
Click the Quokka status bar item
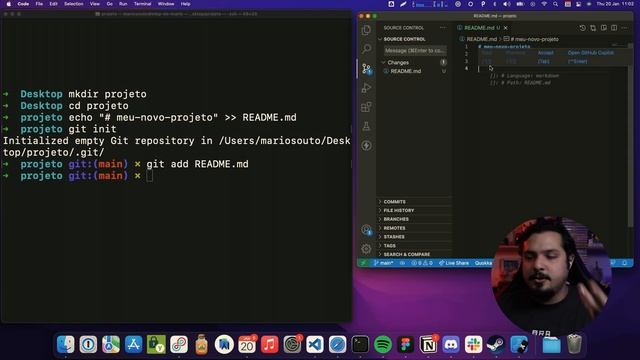pyautogui.click(x=483, y=263)
